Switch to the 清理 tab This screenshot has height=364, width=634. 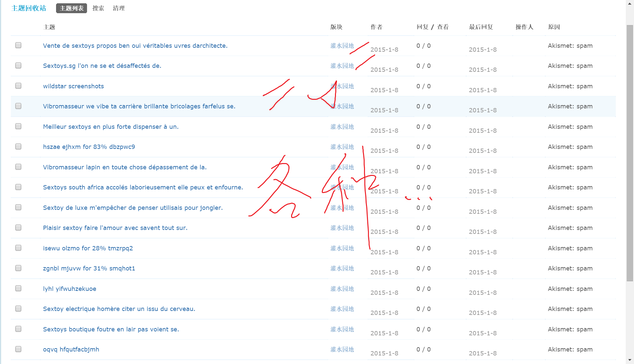119,8
